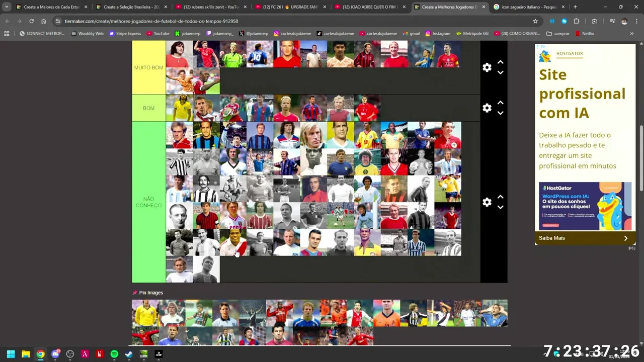The image size is (644, 362).
Task: Open File Explorer from taskbar
Action: 26,354
